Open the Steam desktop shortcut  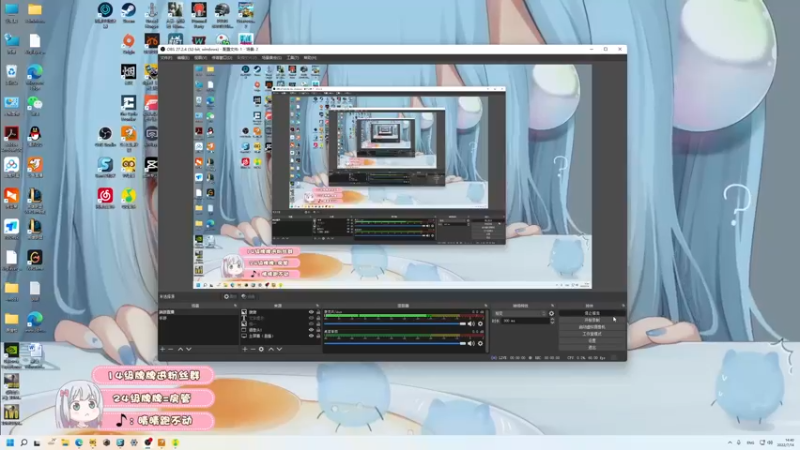[129, 13]
